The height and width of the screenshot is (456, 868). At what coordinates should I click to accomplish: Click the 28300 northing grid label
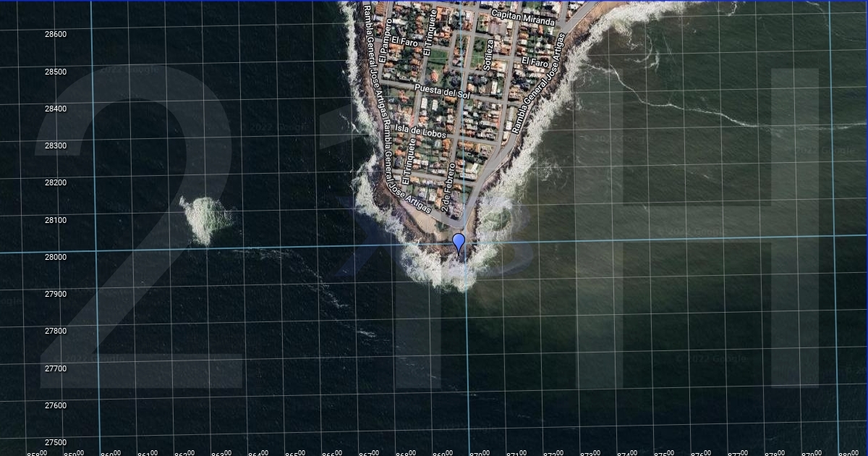[x=56, y=145]
